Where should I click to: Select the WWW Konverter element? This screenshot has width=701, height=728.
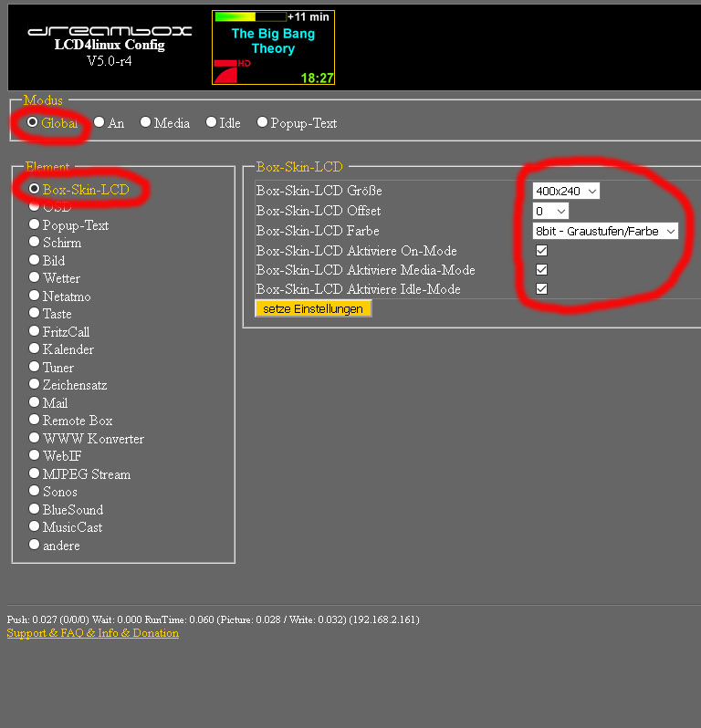[x=35, y=439]
